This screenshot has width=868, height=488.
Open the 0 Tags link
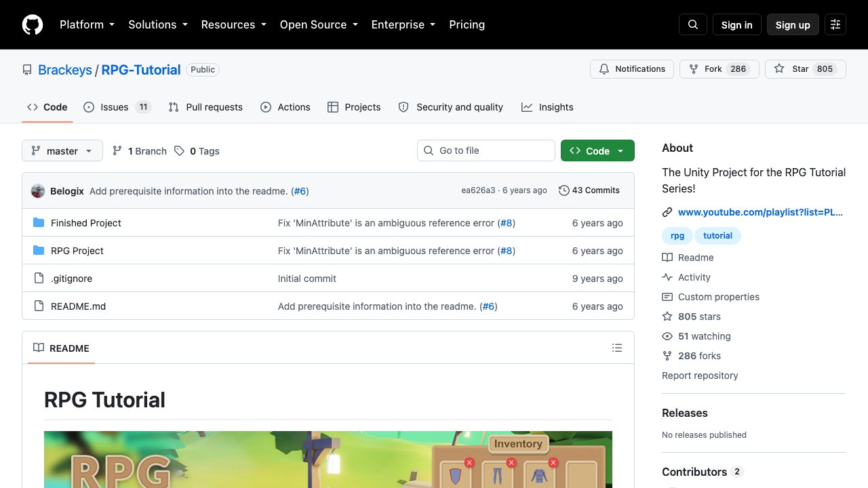click(197, 150)
